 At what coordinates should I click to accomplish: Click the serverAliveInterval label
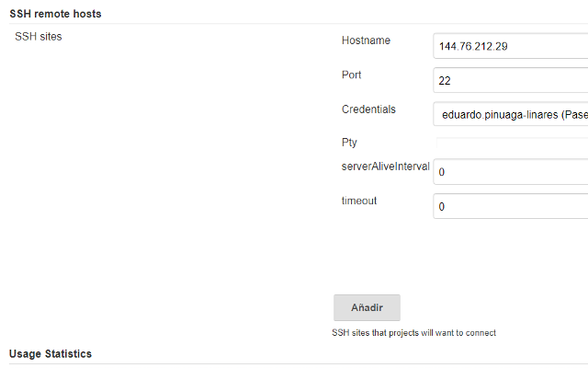pos(386,167)
